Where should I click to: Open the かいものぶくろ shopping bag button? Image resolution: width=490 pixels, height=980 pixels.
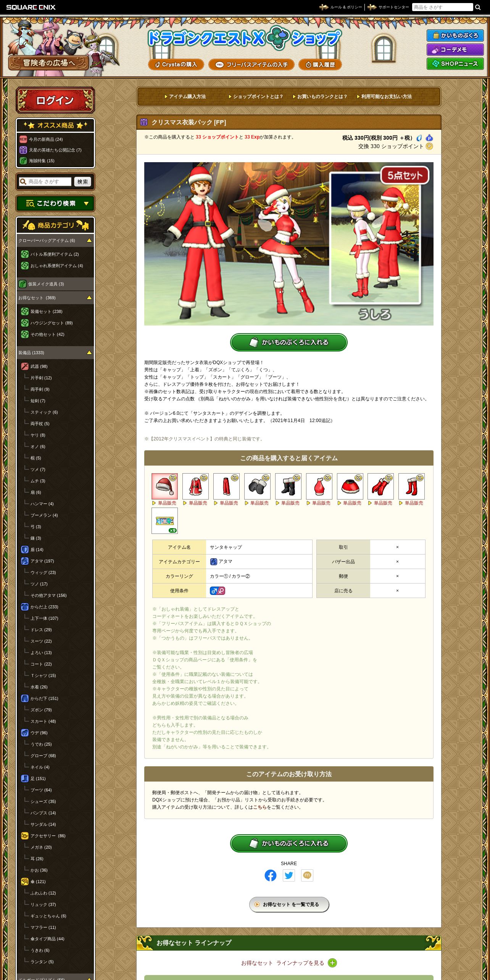[455, 35]
